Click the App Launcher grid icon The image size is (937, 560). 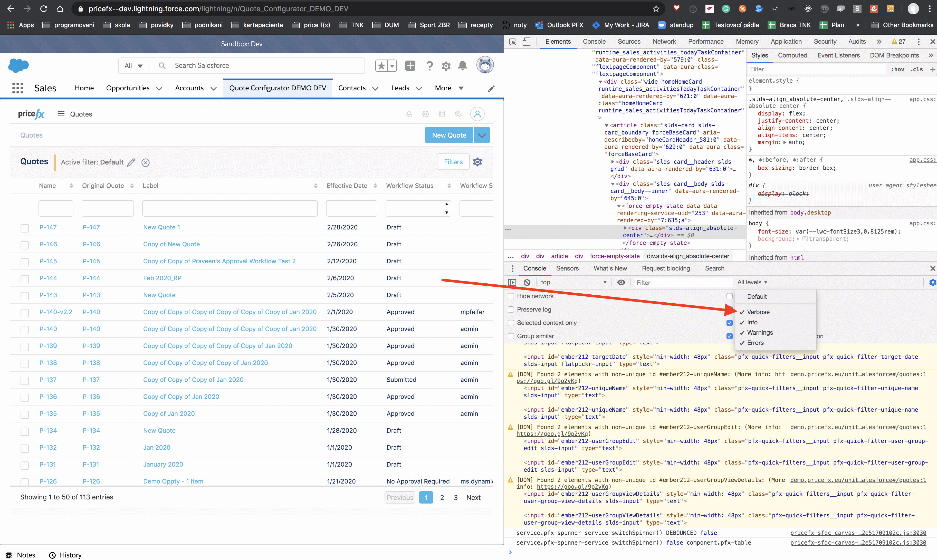tap(17, 88)
